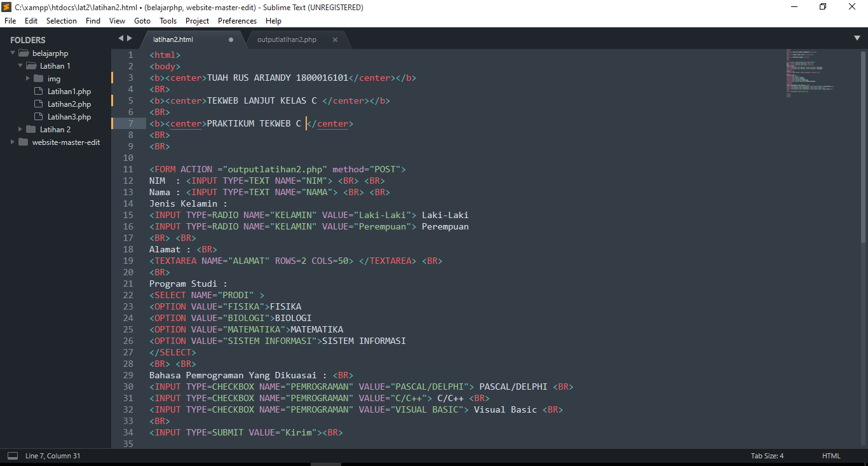Open the Project menu
The height and width of the screenshot is (466, 868).
click(x=198, y=21)
